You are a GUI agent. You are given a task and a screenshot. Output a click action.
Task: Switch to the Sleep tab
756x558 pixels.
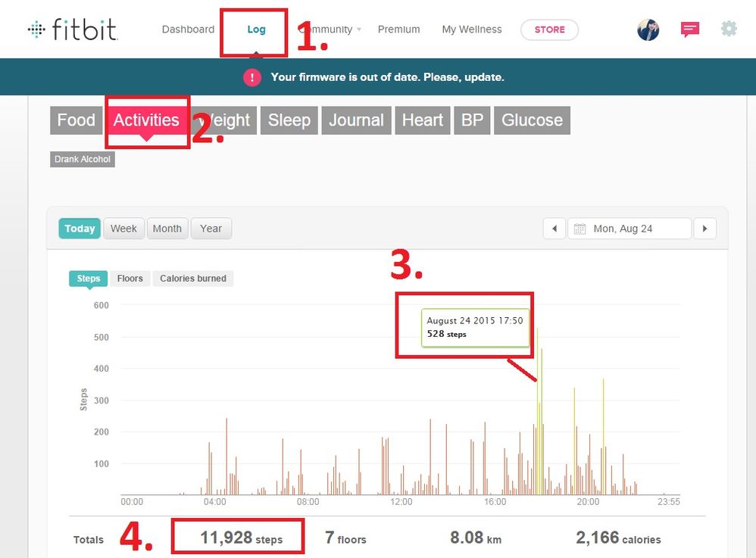289,120
